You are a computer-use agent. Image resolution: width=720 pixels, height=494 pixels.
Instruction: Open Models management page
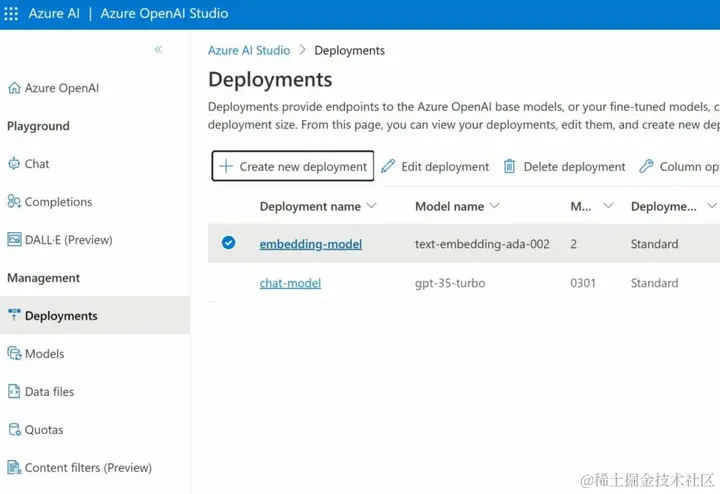point(45,354)
